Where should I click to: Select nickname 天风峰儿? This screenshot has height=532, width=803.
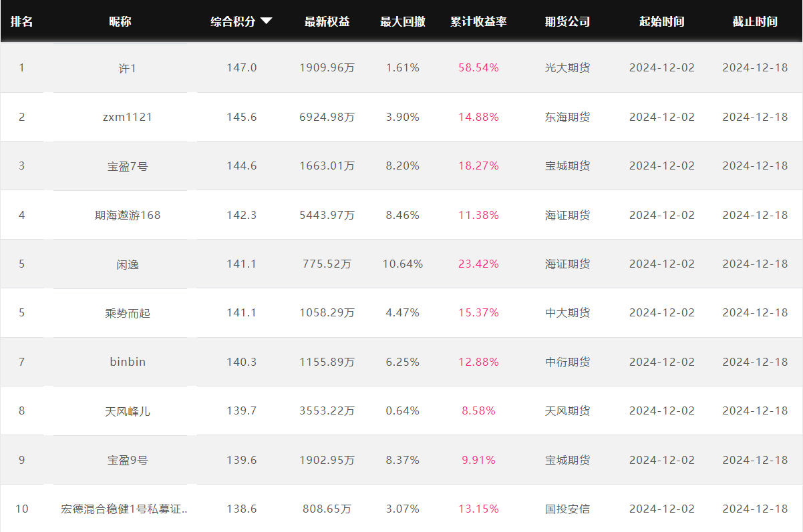pyautogui.click(x=127, y=411)
